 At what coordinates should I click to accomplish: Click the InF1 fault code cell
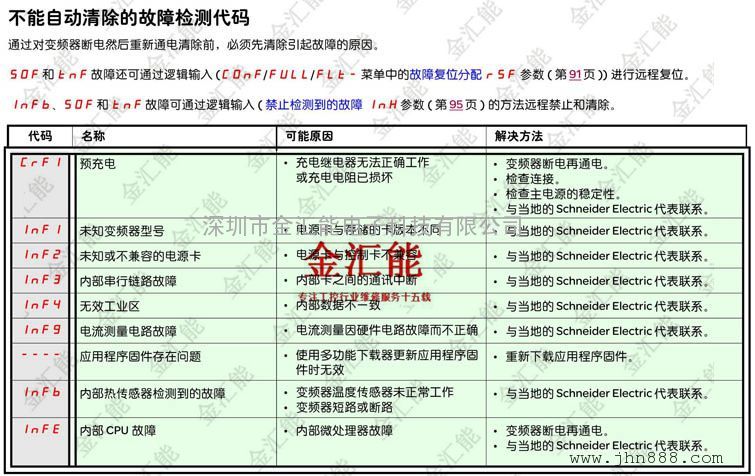coord(40,230)
